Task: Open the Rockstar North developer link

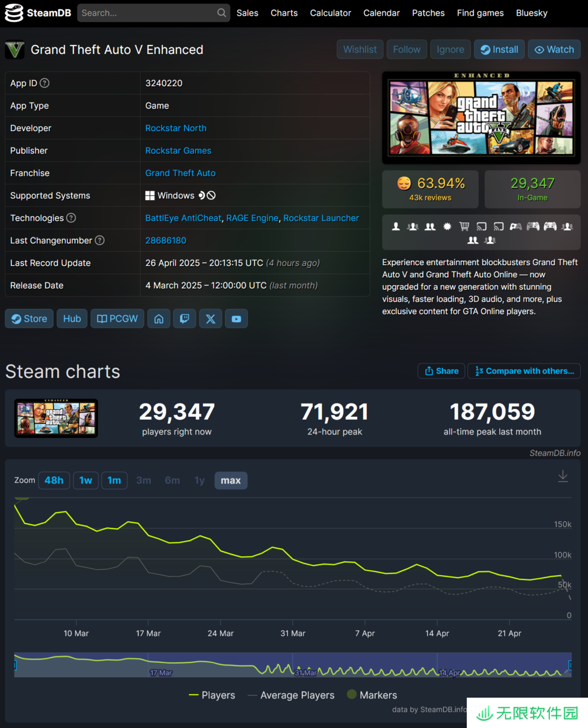Action: pos(176,128)
